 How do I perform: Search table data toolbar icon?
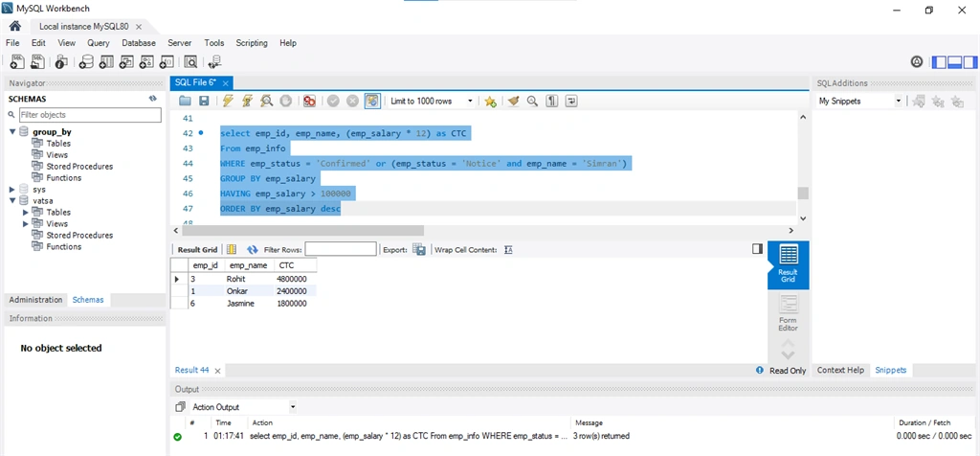point(190,61)
